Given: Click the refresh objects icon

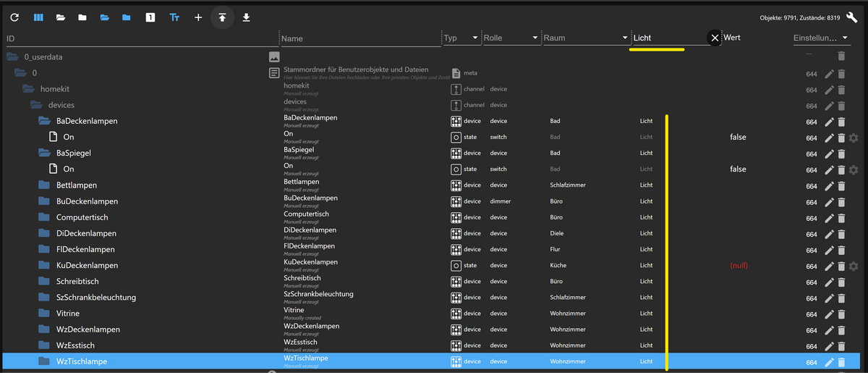Looking at the screenshot, I should coord(14,17).
